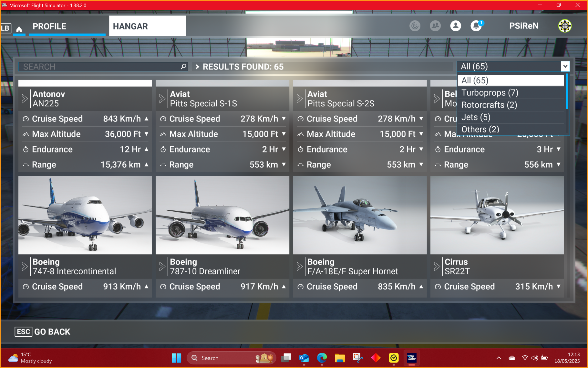Click the hangar SEARCH input field

pos(103,67)
